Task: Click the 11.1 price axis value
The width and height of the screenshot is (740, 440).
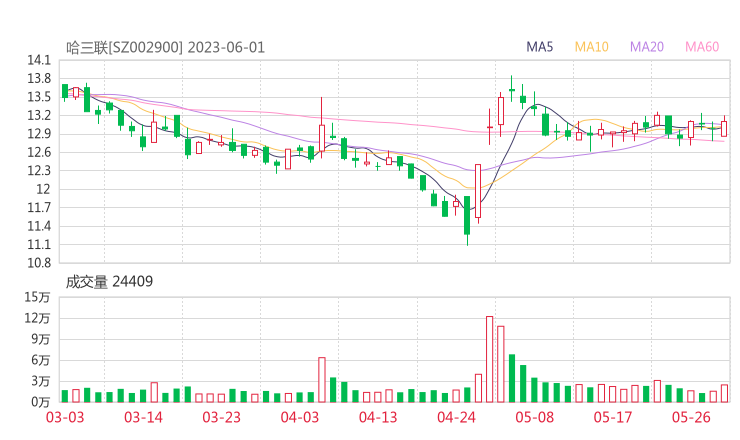Action: pyautogui.click(x=39, y=244)
